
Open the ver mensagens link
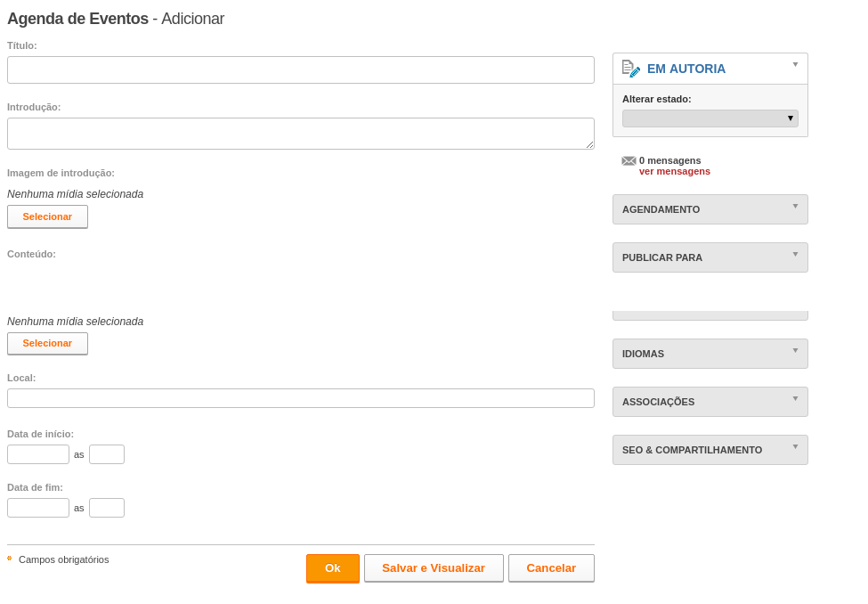tap(674, 171)
